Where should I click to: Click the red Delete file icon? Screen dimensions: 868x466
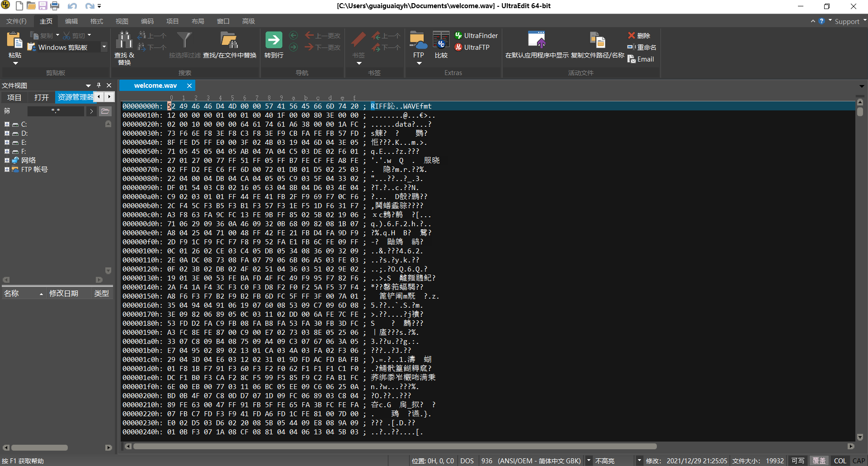click(632, 35)
